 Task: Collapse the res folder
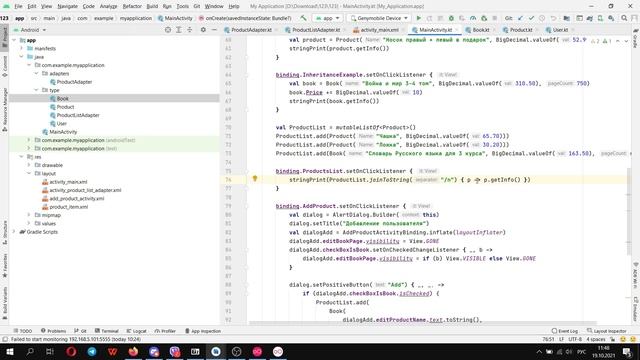tap(21, 157)
